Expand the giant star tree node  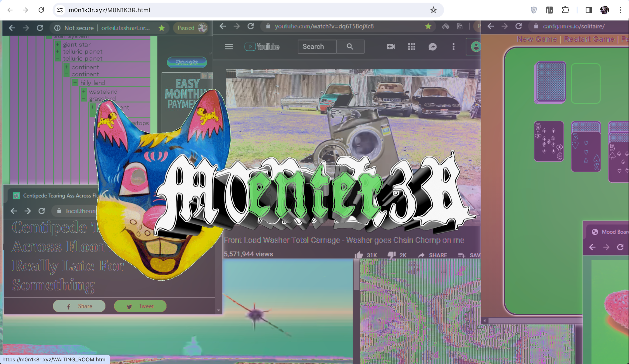pyautogui.click(x=58, y=44)
